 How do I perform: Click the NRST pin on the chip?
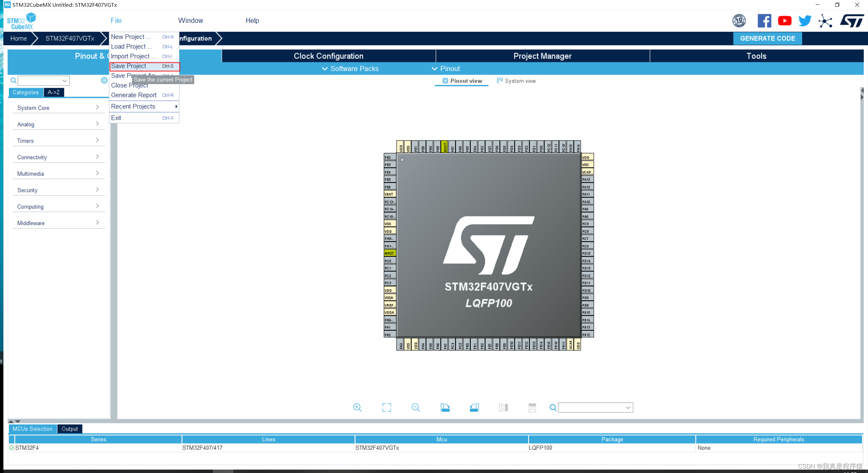click(389, 253)
